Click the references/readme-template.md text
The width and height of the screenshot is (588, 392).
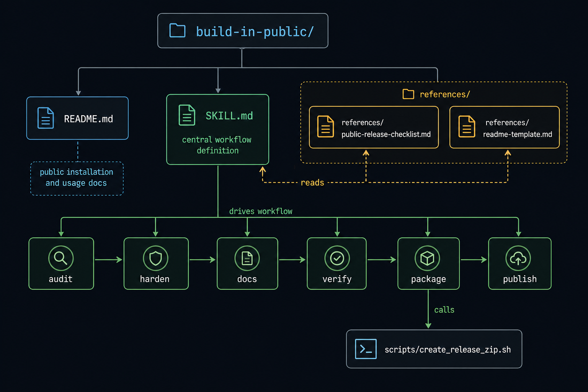(518, 128)
